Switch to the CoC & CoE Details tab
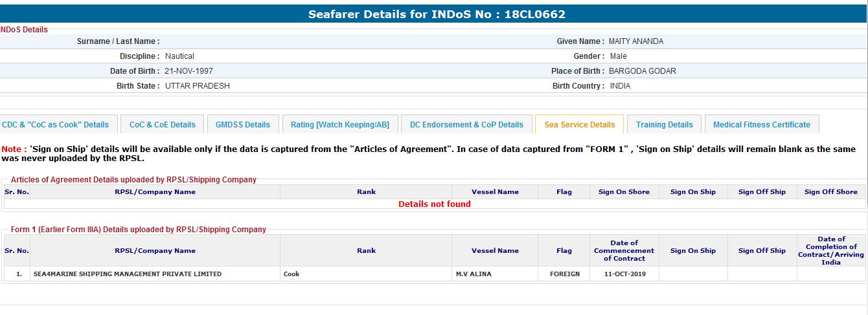 tap(162, 125)
